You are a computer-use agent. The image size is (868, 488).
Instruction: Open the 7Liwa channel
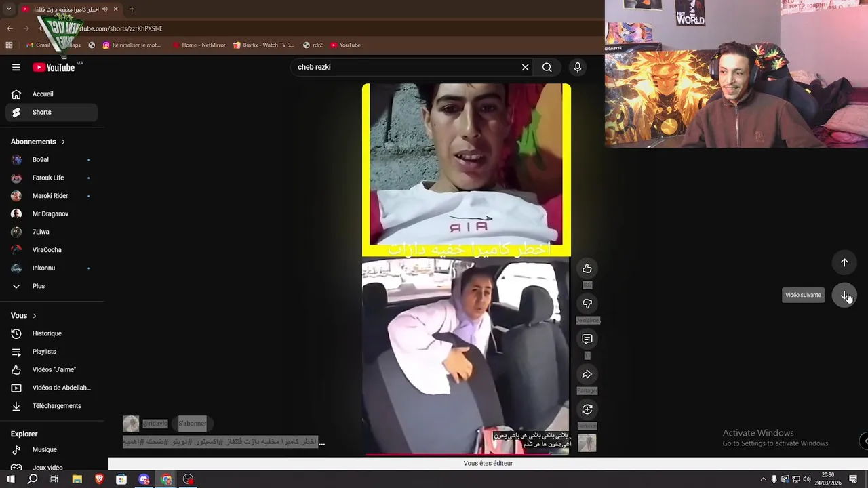pyautogui.click(x=52, y=232)
